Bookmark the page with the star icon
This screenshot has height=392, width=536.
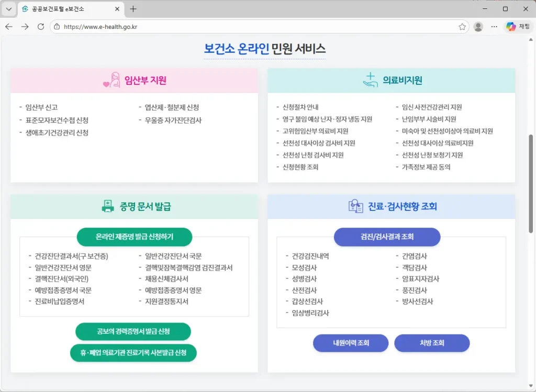463,26
